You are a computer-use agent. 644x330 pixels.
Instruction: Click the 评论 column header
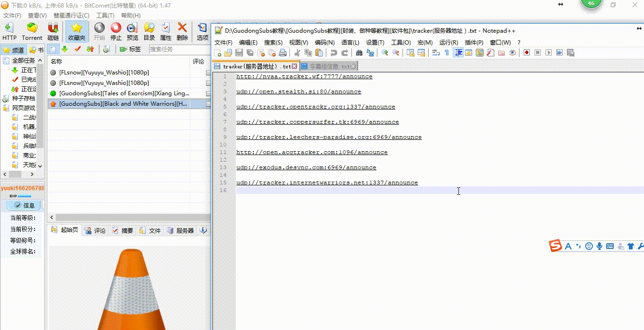[x=199, y=62]
